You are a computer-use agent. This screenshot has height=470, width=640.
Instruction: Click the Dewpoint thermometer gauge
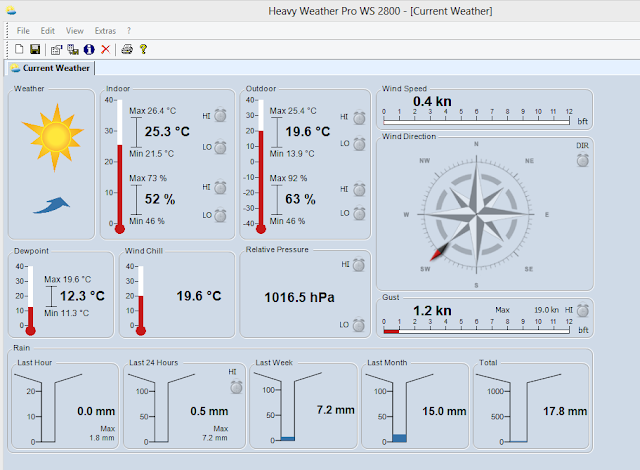[x=31, y=300]
